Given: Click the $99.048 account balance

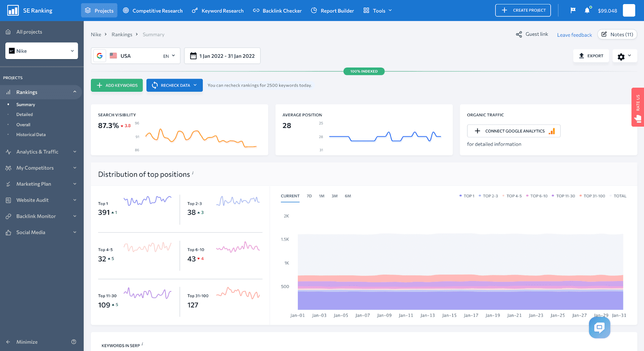Looking at the screenshot, I should pyautogui.click(x=607, y=11).
